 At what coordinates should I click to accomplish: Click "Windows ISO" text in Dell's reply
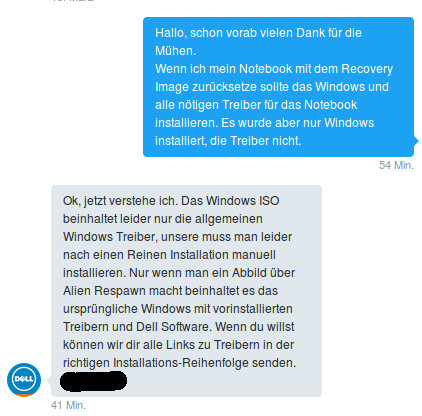pyautogui.click(x=243, y=201)
